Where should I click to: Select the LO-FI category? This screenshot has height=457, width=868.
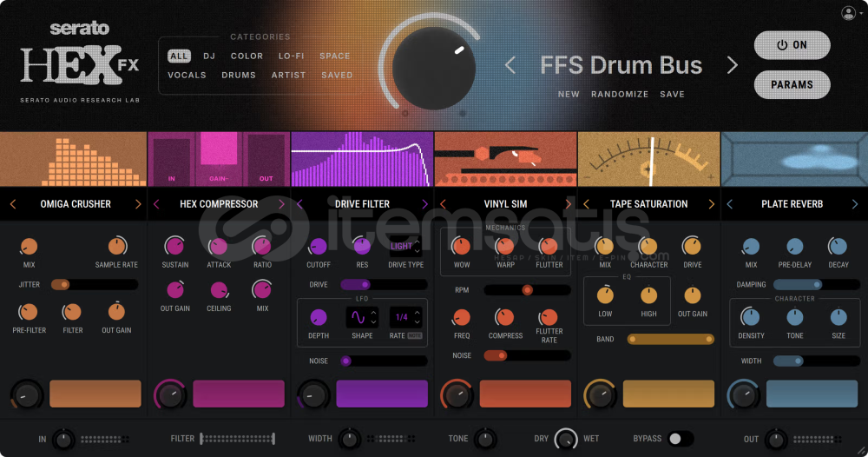(291, 56)
